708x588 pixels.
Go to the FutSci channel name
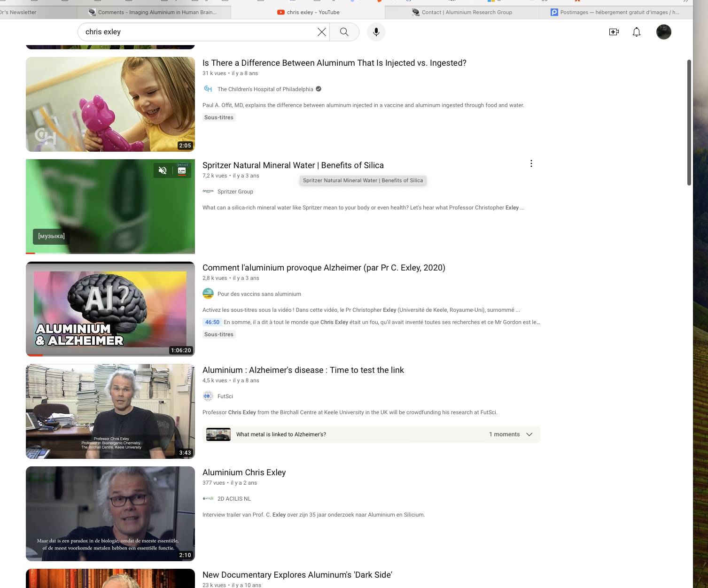click(x=225, y=396)
